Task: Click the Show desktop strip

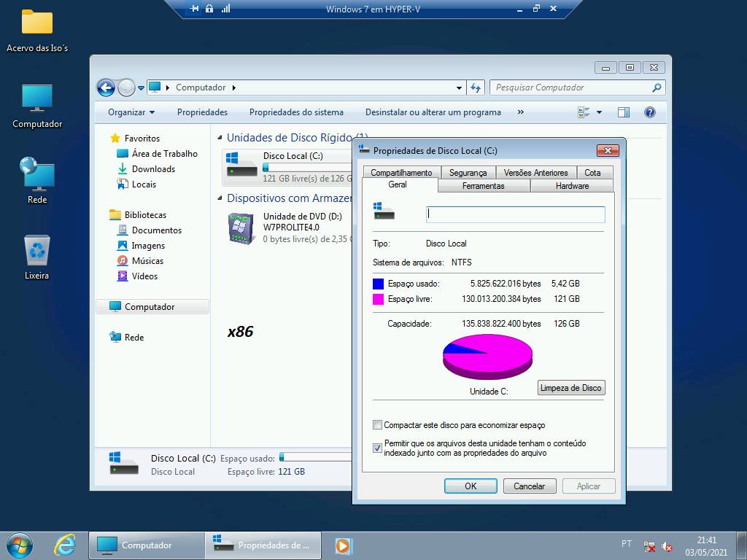Action: (741, 545)
